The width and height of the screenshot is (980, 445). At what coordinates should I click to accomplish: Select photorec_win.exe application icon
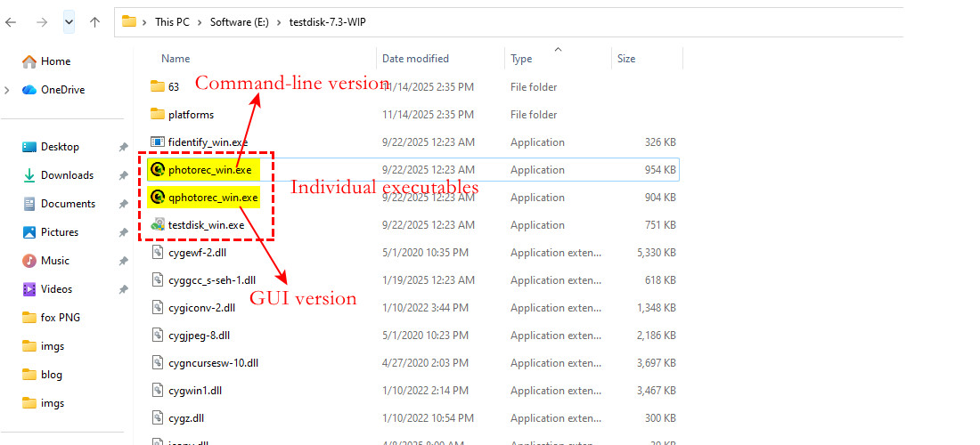(158, 169)
